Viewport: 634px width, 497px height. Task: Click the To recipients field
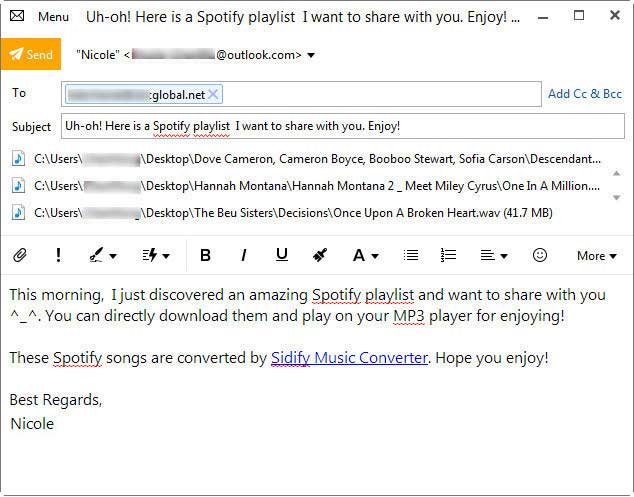pos(301,94)
